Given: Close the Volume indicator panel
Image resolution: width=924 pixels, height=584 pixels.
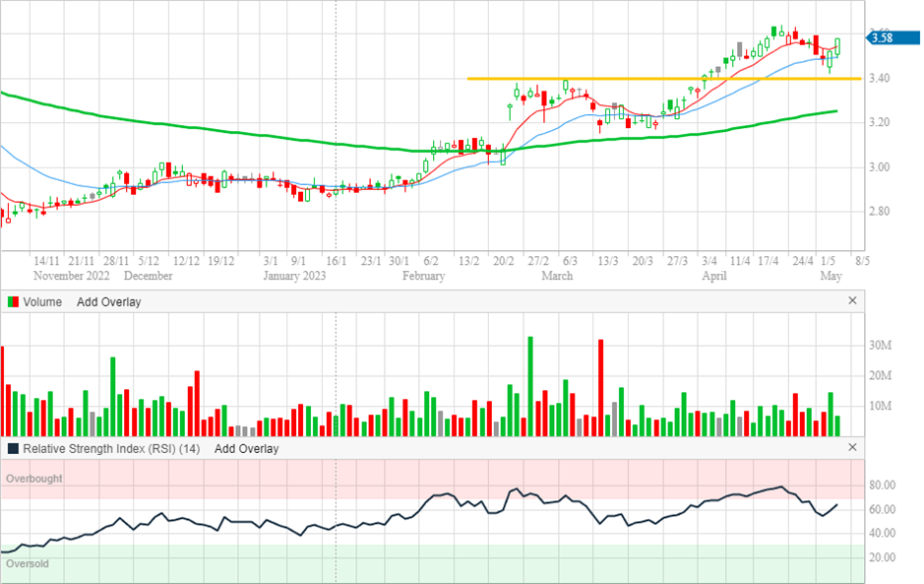Looking at the screenshot, I should (853, 301).
